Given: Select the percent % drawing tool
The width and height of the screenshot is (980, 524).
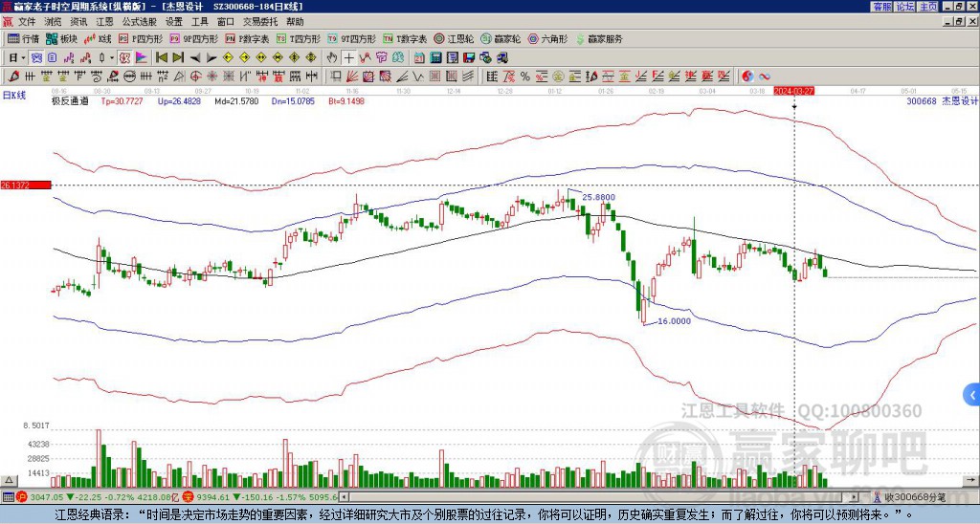Looking at the screenshot, I should point(525,76).
